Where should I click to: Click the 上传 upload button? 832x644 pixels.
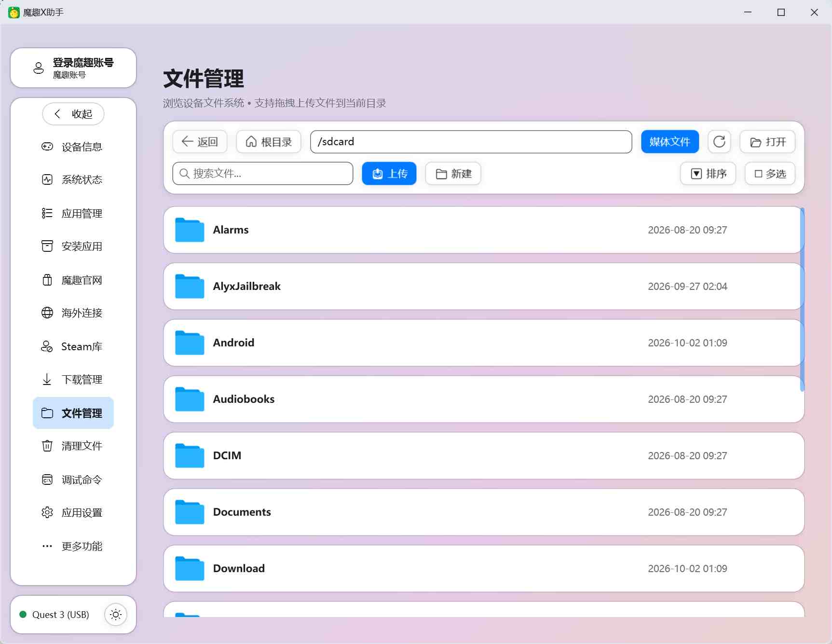pos(389,174)
